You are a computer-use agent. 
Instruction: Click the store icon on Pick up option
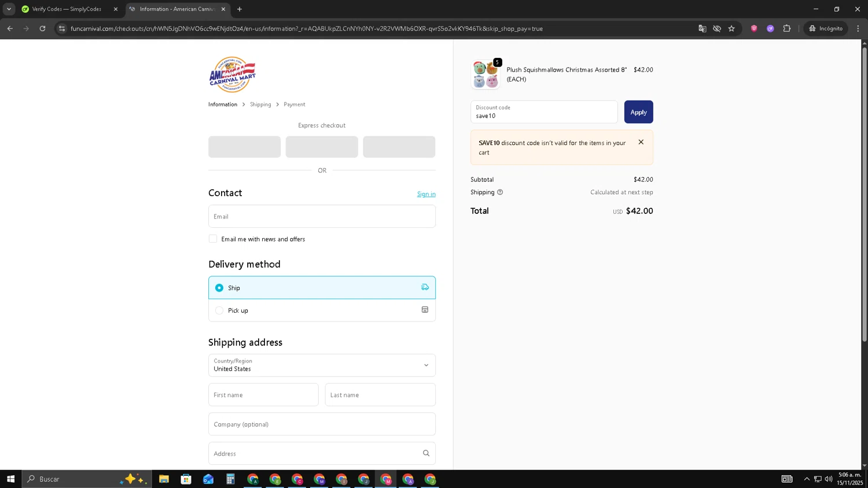coord(425,310)
